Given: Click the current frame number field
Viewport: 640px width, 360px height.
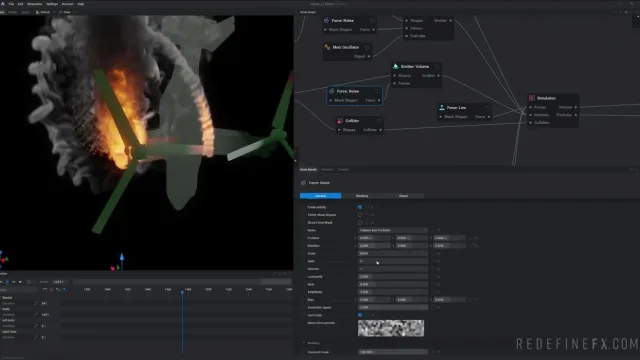Looking at the screenshot, I should (59, 282).
